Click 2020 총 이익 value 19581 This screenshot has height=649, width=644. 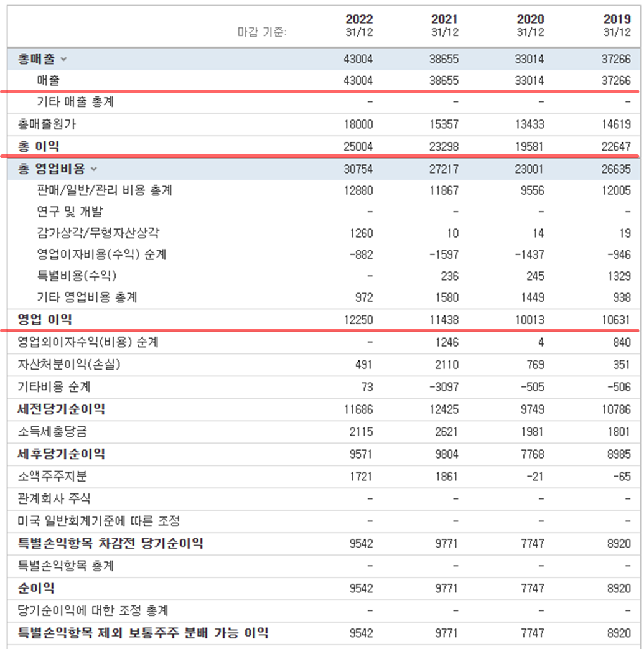(530, 147)
